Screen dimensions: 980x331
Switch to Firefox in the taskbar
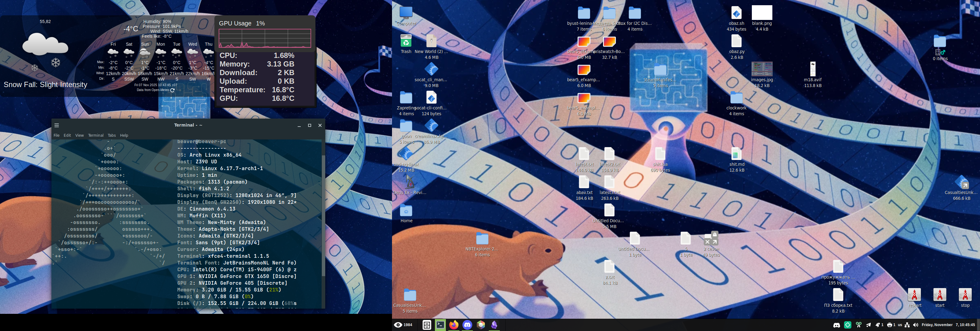pos(454,325)
